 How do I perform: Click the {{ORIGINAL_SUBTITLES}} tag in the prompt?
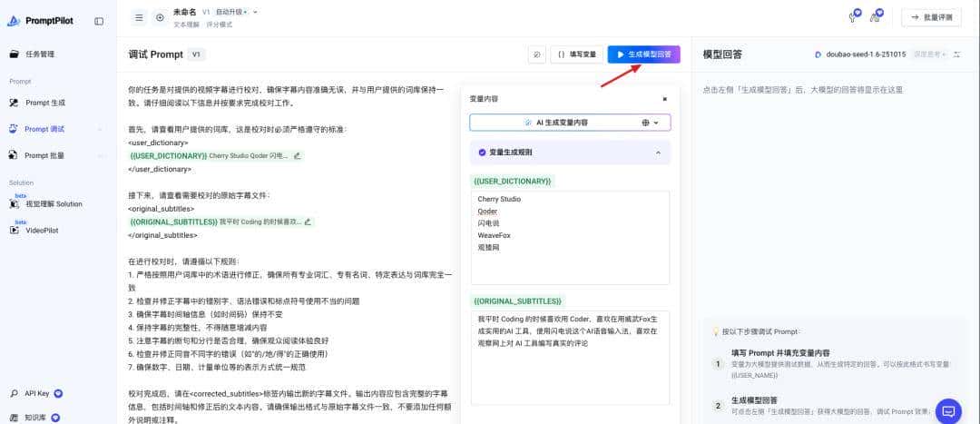(173, 222)
